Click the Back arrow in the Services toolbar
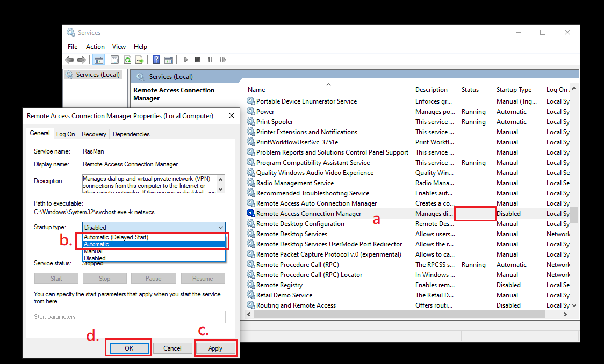This screenshot has width=604, height=364. click(69, 60)
